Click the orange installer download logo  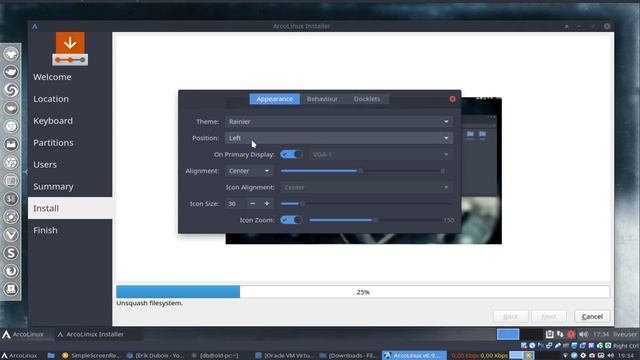(70, 48)
